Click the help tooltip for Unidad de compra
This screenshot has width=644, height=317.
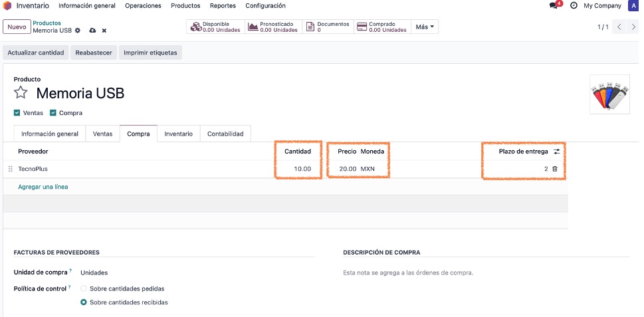tap(70, 270)
